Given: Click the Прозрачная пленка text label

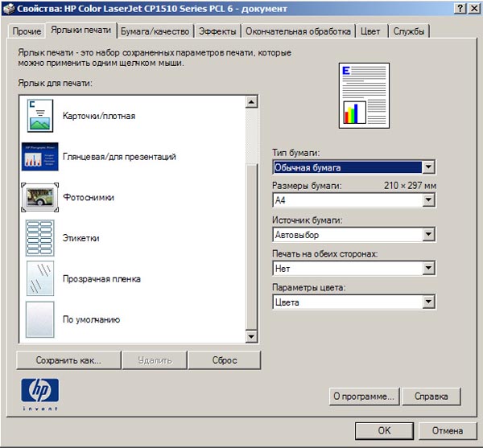Looking at the screenshot, I should 101,279.
